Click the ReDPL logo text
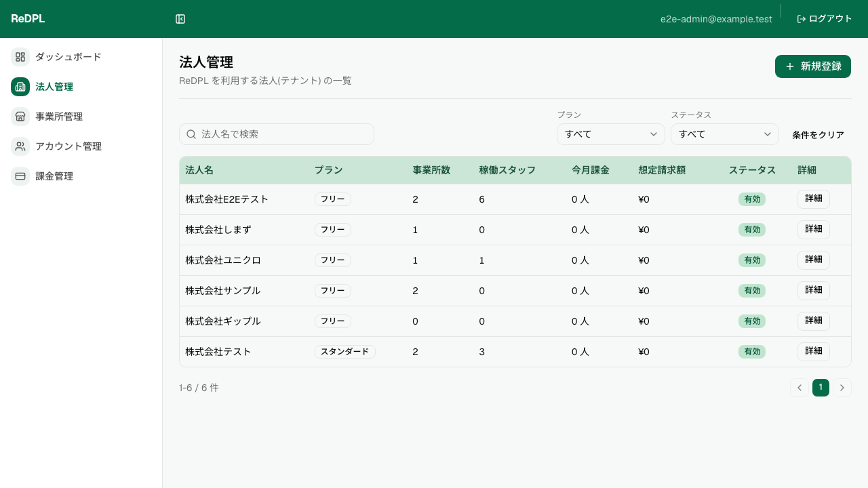868x488 pixels. click(x=28, y=19)
